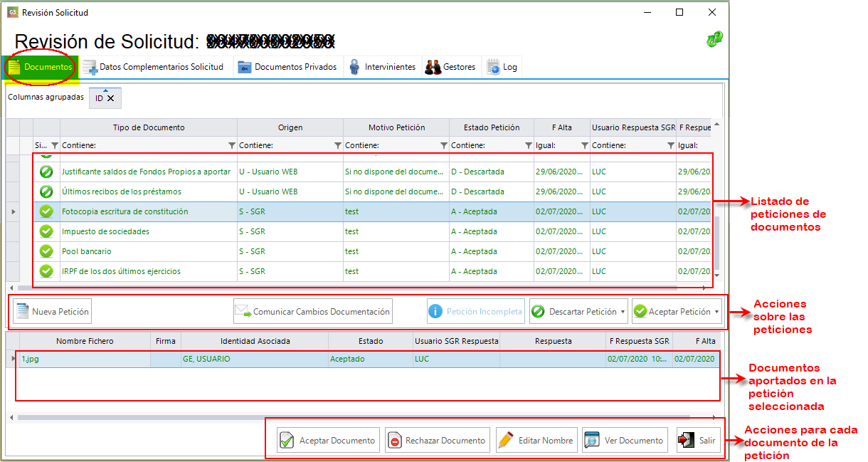The image size is (868, 462).
Task: Select 'Impuesto de sociedades' row
Action: (373, 231)
